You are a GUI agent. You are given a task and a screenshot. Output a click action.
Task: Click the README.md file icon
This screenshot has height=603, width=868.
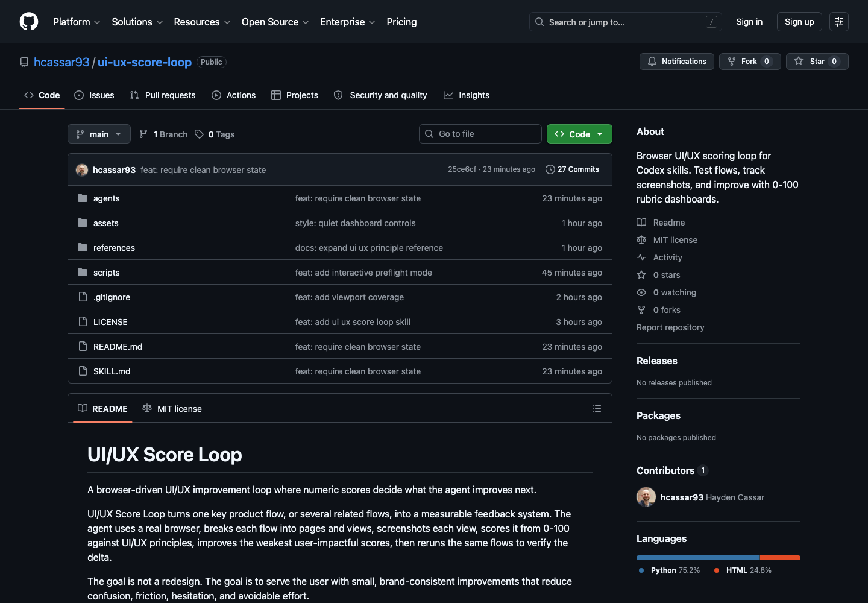coord(83,346)
